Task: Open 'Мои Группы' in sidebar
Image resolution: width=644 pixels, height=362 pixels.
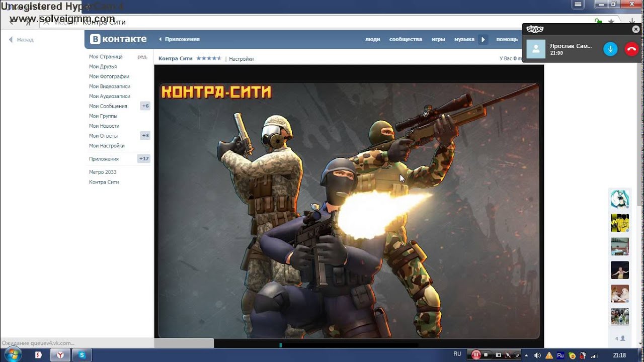Action: coord(103,116)
